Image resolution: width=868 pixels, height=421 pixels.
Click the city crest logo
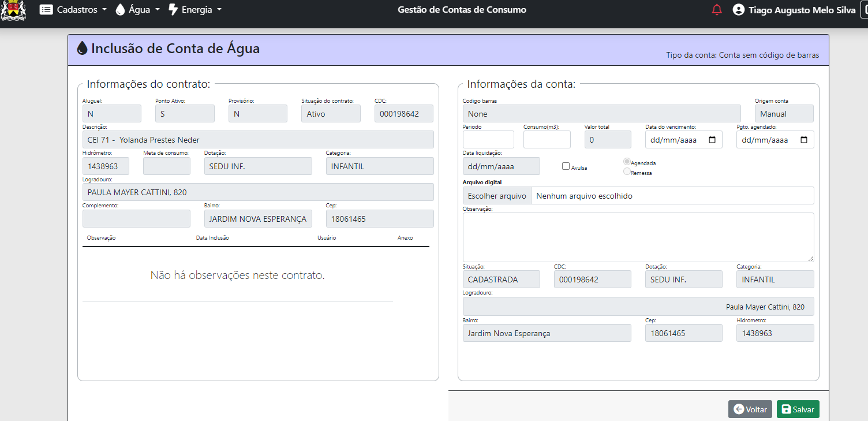(13, 10)
